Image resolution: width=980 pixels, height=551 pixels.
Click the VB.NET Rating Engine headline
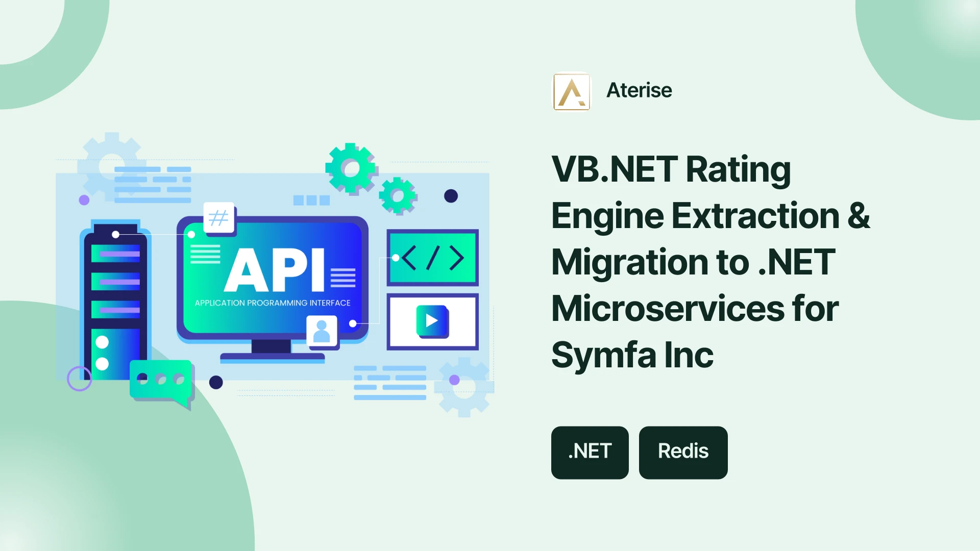tap(710, 262)
